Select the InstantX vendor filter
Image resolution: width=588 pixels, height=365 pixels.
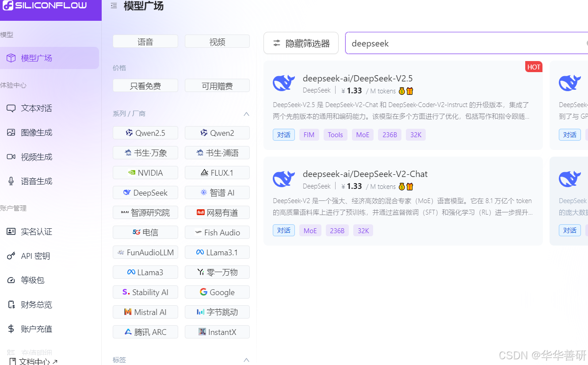(217, 332)
